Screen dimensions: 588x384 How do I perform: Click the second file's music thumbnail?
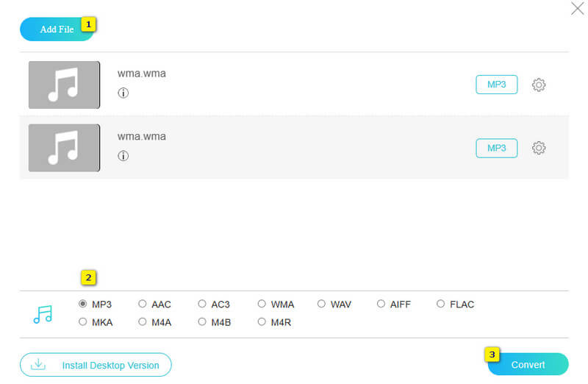[x=64, y=148]
